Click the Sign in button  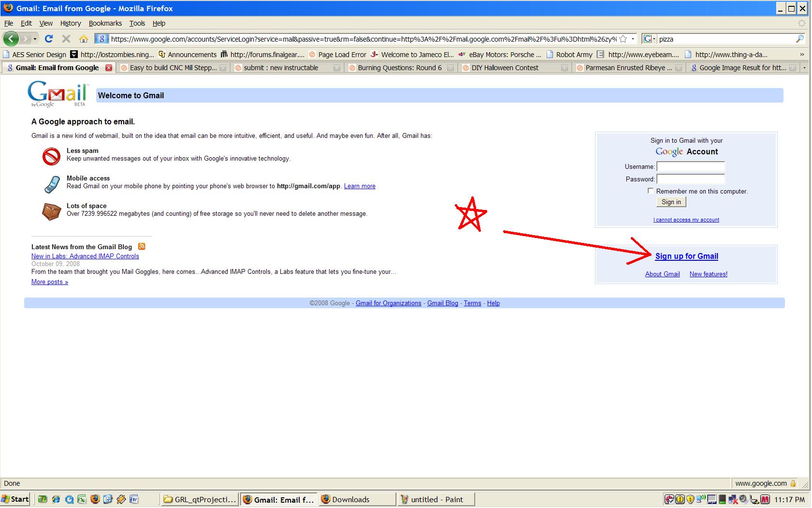coord(671,202)
